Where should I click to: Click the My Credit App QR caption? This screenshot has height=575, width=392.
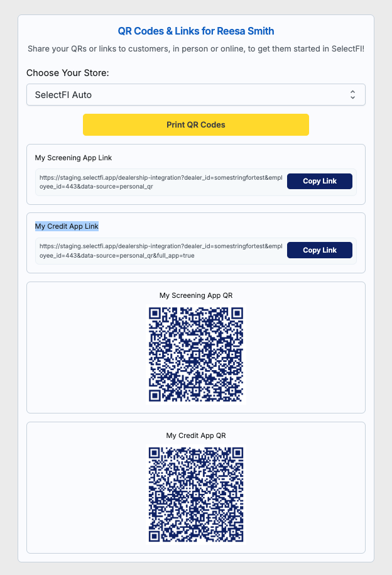click(196, 435)
